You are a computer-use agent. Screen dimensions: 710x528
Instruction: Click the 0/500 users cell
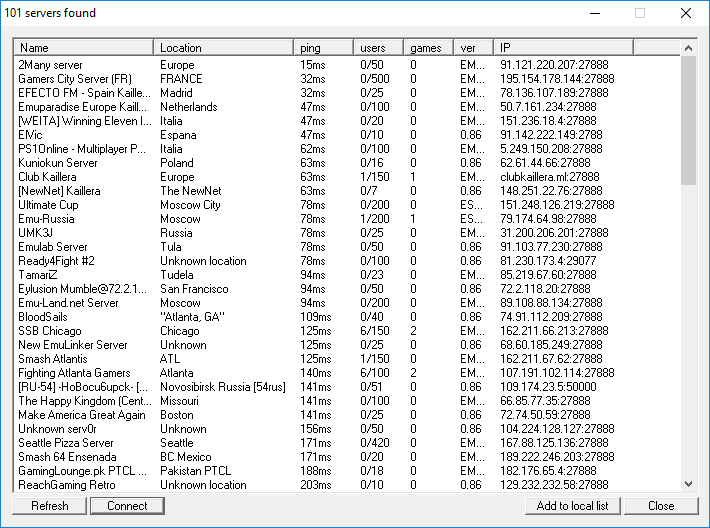click(375, 79)
